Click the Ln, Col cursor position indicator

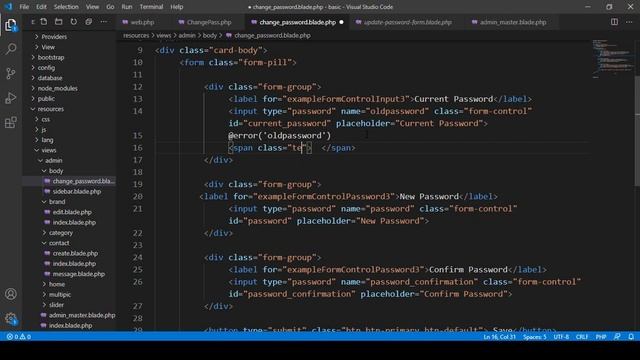click(x=500, y=337)
